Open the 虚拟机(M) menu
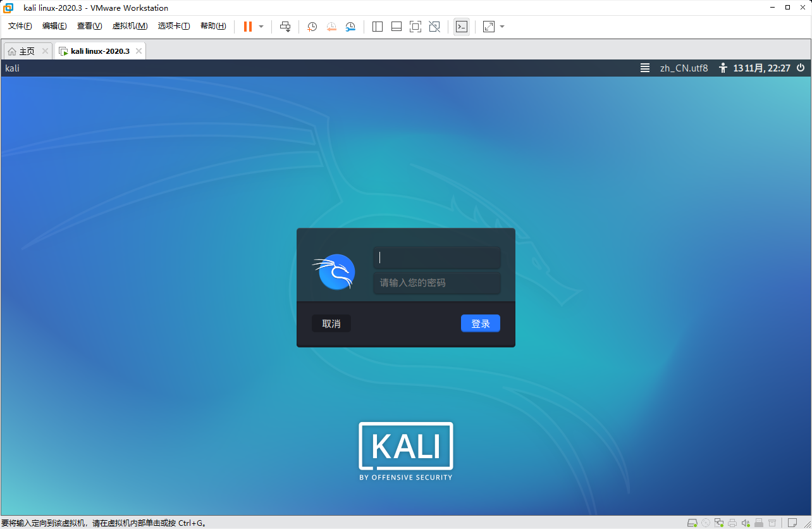This screenshot has width=812, height=529. coord(130,26)
